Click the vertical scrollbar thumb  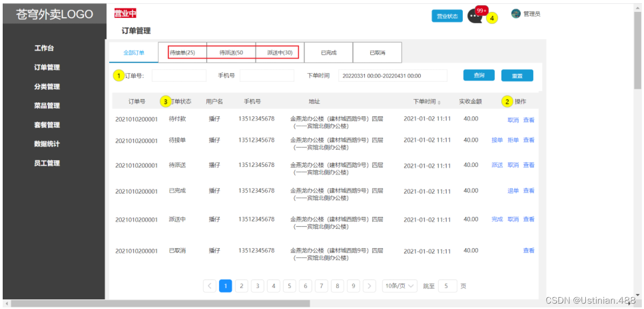638,50
